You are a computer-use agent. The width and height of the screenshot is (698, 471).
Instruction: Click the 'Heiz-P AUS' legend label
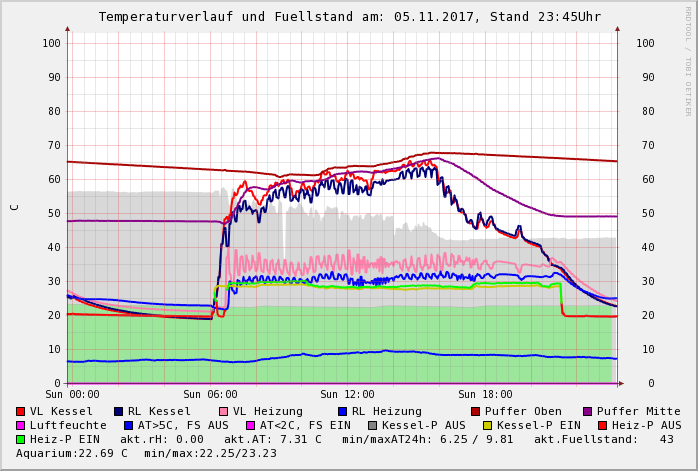pyautogui.click(x=646, y=425)
